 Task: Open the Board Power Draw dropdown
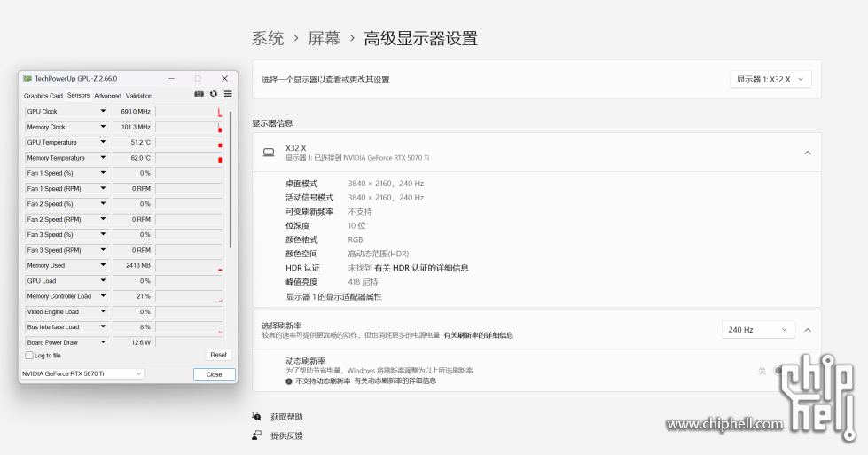[103, 342]
